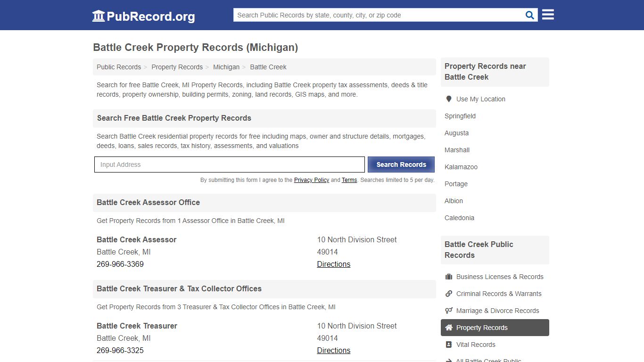Click the Input Address field

pyautogui.click(x=230, y=165)
